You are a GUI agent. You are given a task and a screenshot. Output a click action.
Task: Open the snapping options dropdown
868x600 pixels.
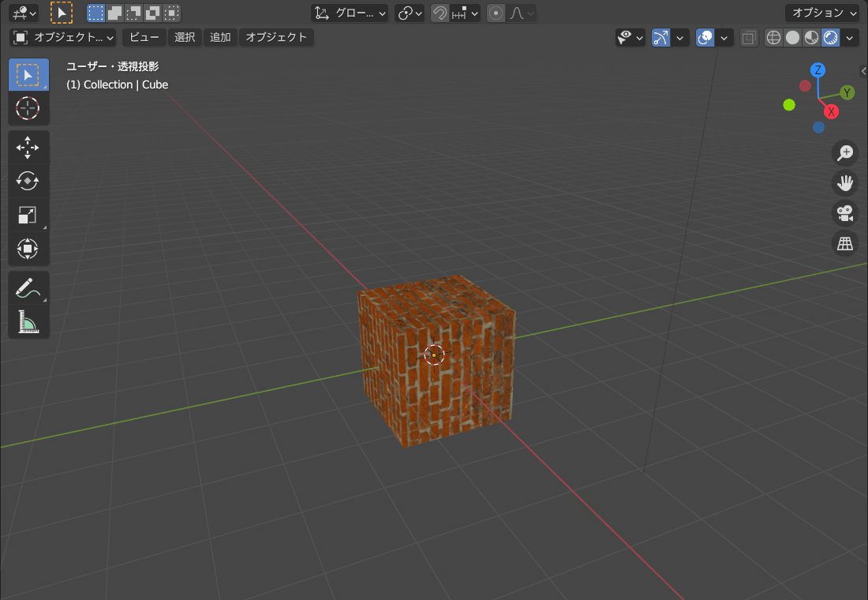(x=465, y=13)
